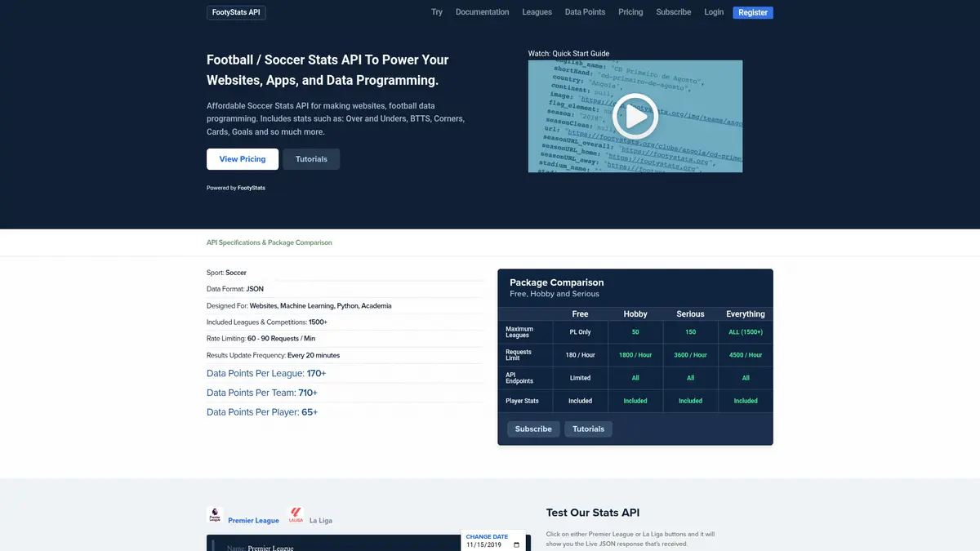The height and width of the screenshot is (551, 980).
Task: Click the blue Register button
Action: (753, 12)
